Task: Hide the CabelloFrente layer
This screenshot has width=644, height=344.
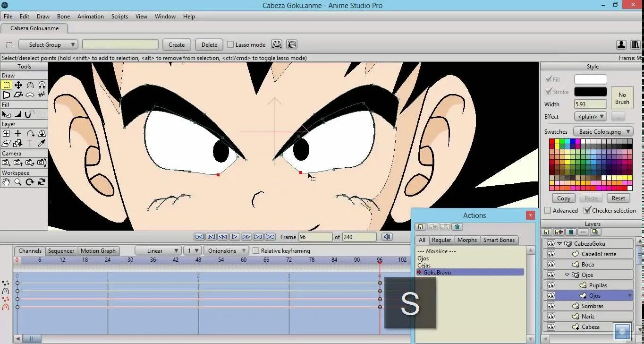Action: [x=551, y=254]
